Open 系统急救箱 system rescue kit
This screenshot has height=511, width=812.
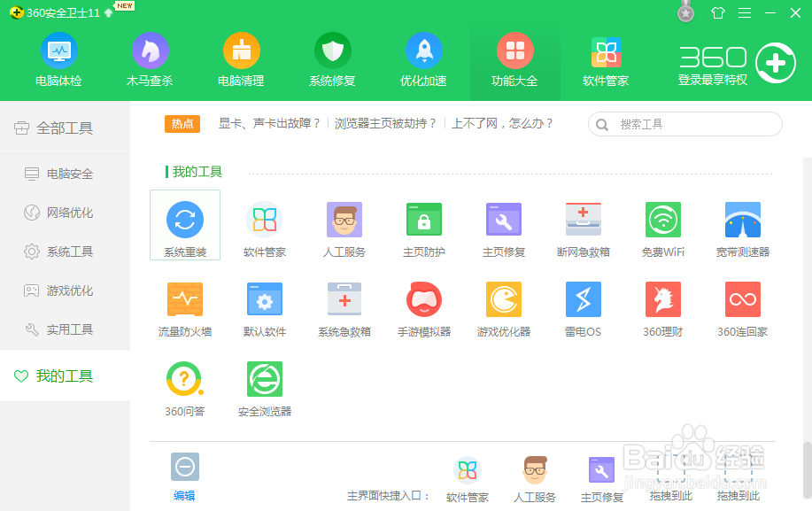[344, 309]
